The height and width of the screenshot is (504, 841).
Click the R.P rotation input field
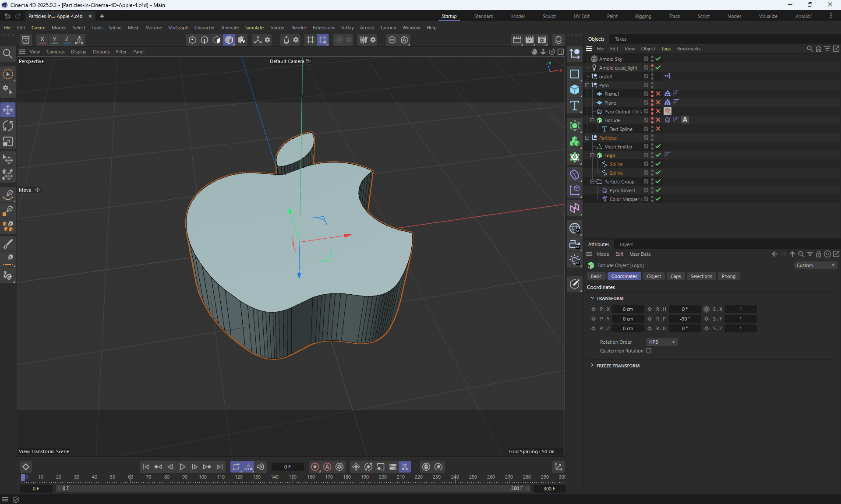[685, 319]
